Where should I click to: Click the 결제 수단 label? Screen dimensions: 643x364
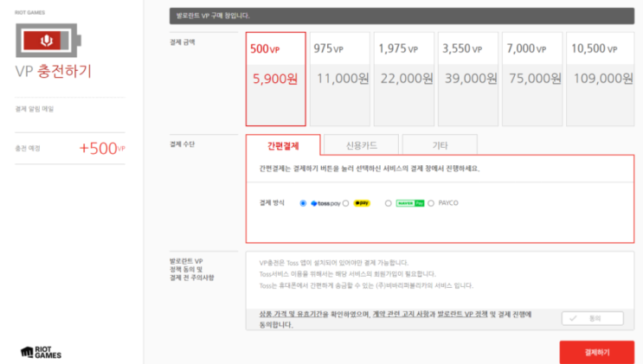pyautogui.click(x=183, y=144)
